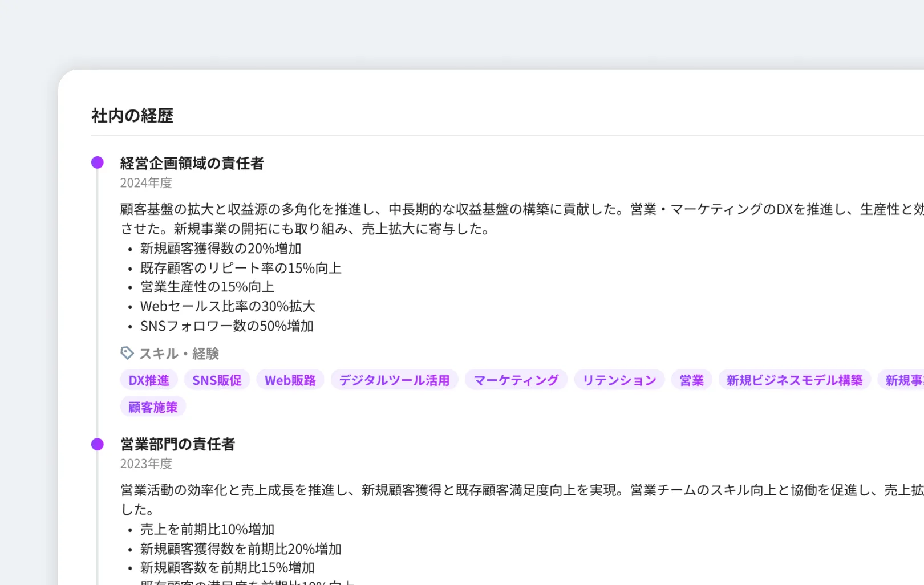
Task: Click the bullet item 売上を前期比10%増加
Action: [x=207, y=529]
